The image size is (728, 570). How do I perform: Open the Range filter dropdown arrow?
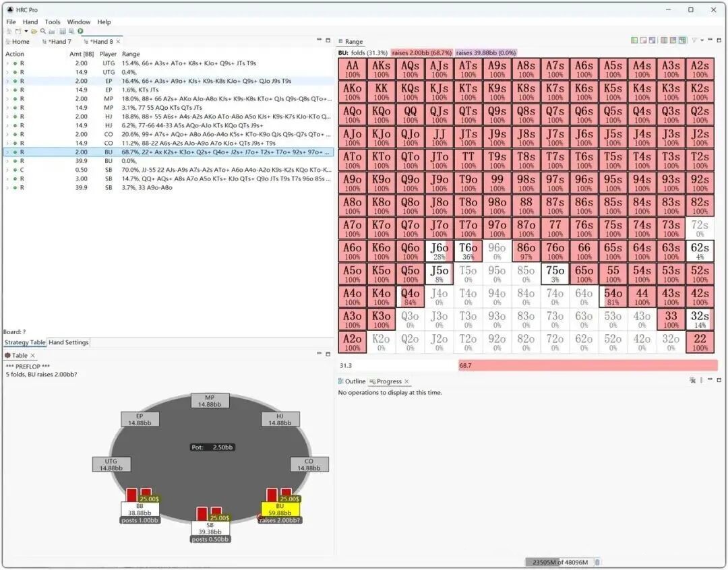point(701,41)
